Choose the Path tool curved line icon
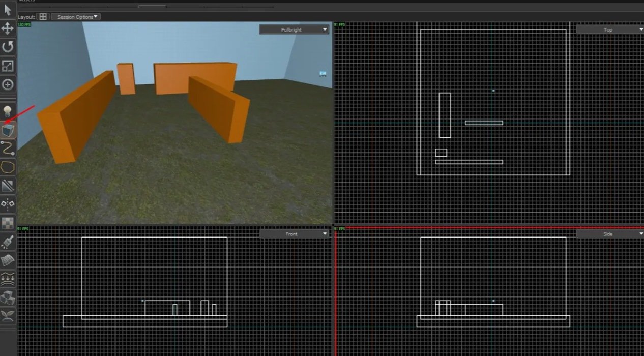This screenshot has width=644, height=356. (x=8, y=149)
